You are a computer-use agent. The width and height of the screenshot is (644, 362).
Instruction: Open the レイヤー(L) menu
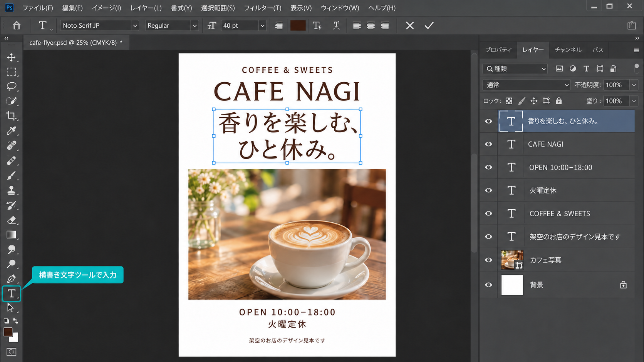(146, 8)
